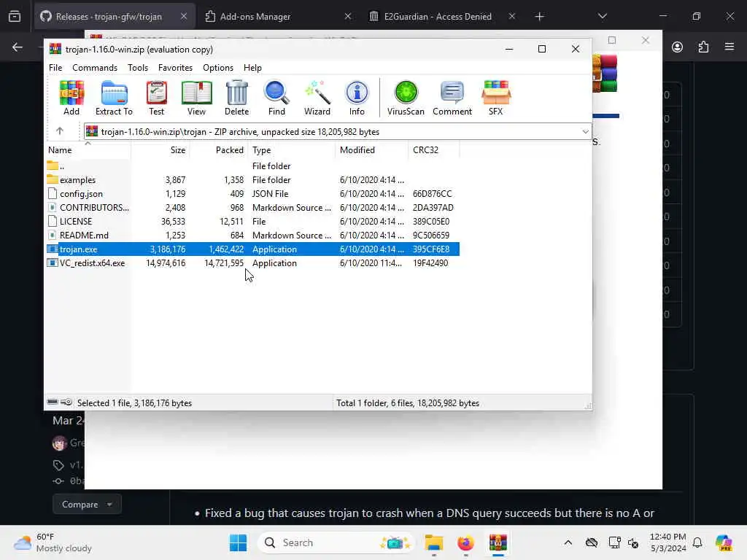Sort by the Size column header

tap(160, 150)
